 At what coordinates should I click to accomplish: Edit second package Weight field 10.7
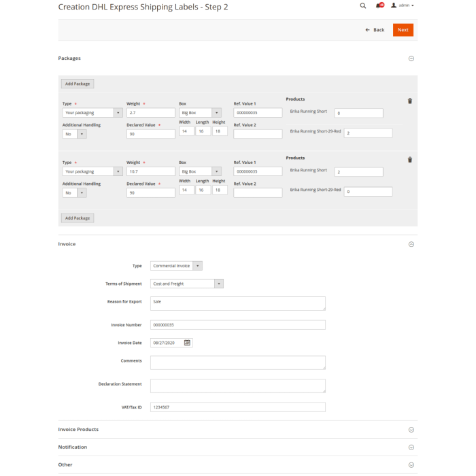[x=150, y=171]
